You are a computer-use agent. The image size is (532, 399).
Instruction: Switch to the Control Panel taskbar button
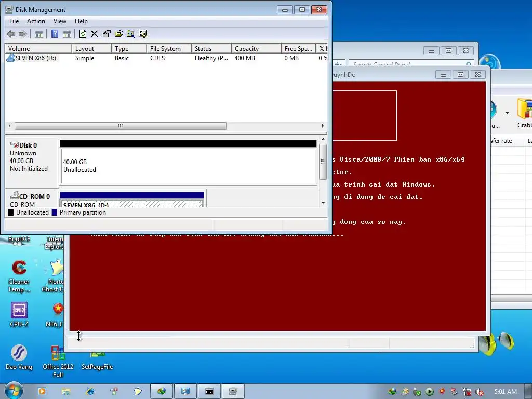185,391
